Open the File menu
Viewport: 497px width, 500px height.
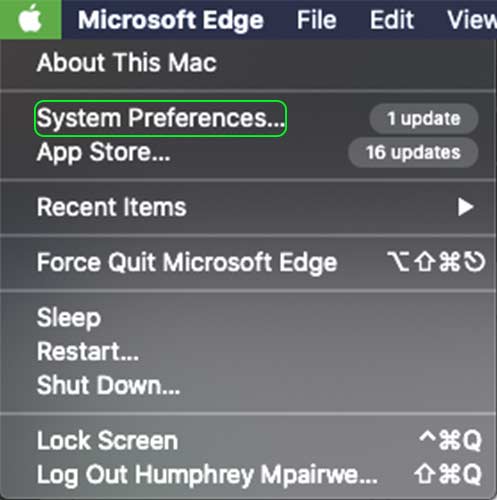(316, 20)
